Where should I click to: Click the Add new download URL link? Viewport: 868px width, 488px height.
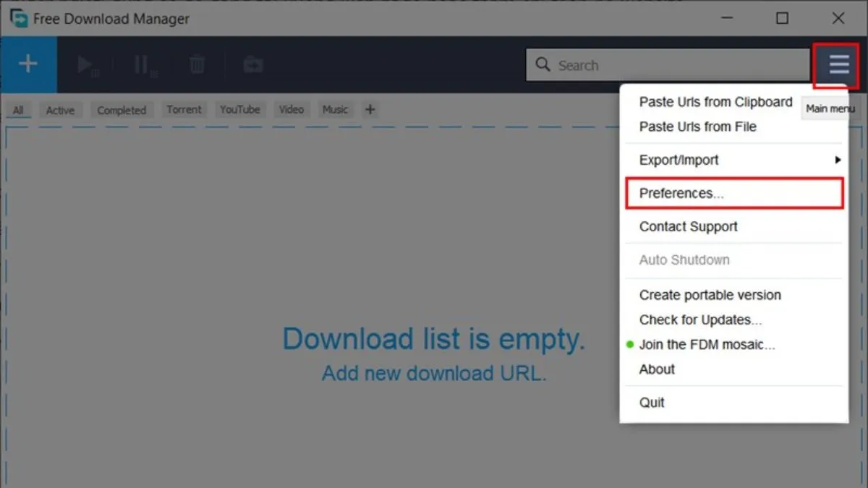434,373
